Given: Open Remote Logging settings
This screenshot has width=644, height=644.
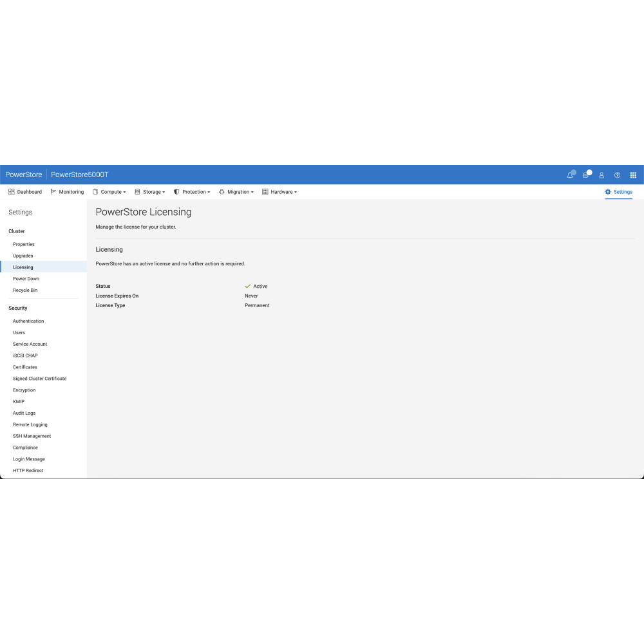Looking at the screenshot, I should [x=30, y=424].
